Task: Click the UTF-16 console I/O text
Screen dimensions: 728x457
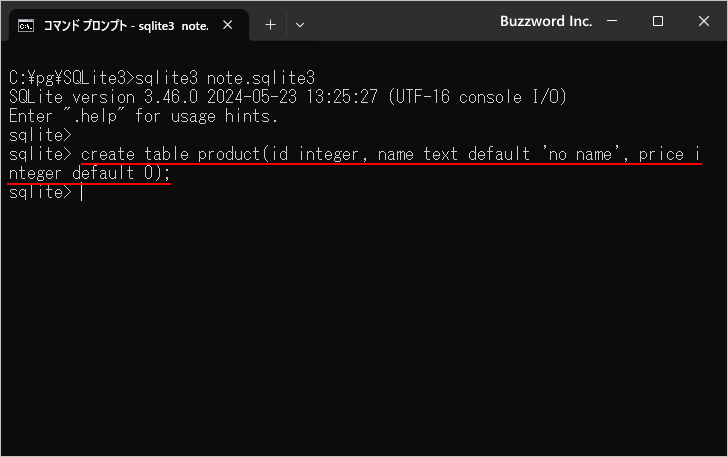Action: tap(477, 97)
